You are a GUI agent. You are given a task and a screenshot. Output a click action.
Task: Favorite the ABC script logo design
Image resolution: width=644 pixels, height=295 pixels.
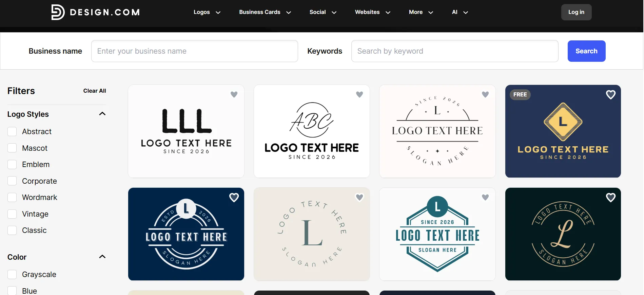tap(359, 94)
